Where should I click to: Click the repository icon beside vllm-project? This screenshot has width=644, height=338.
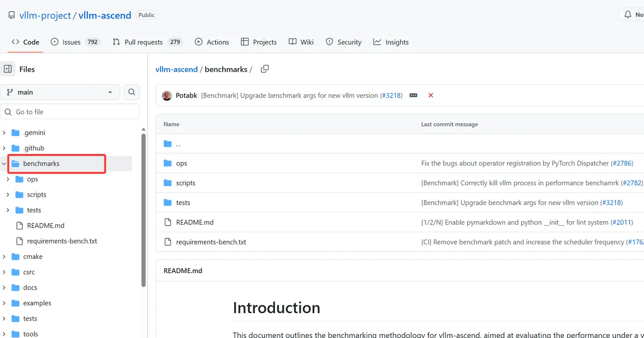coord(11,15)
